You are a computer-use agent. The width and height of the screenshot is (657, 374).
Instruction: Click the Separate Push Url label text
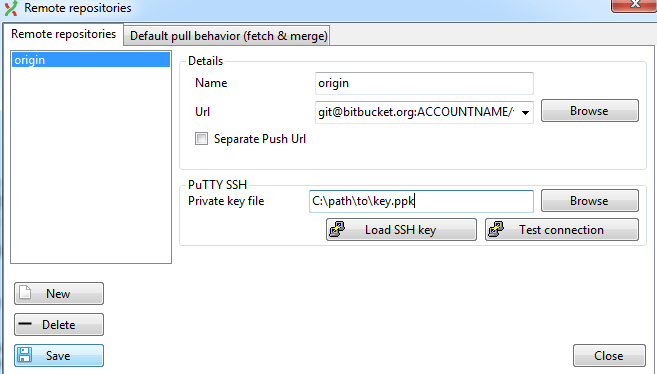(x=260, y=139)
